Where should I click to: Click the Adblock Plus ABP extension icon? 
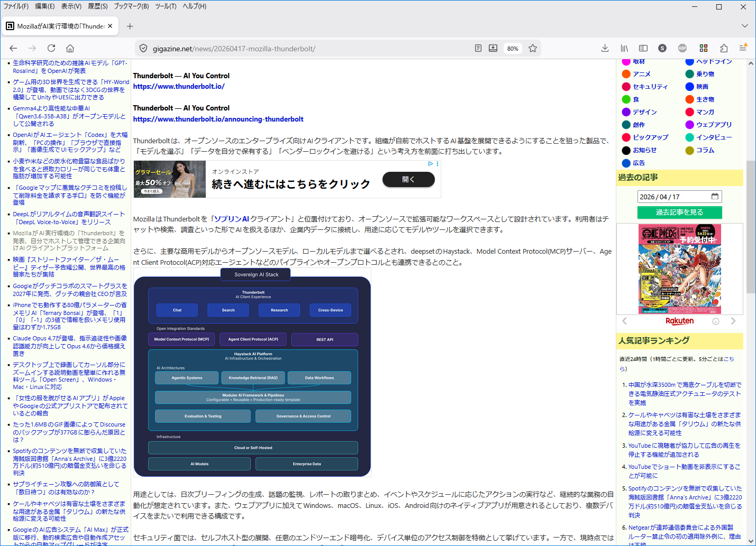[682, 48]
